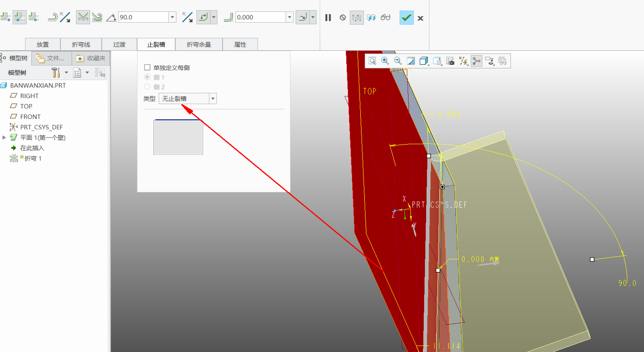This screenshot has width=644, height=352.
Task: Open datum display filters icon
Action: tap(463, 61)
